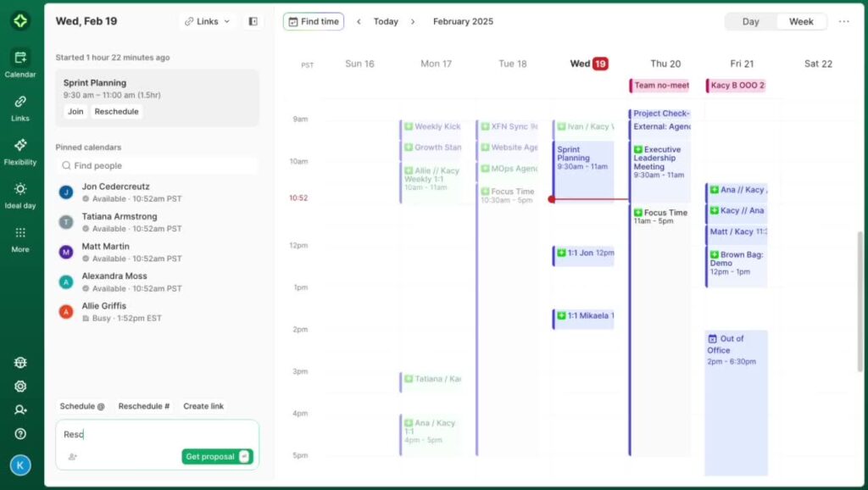Click Alexandra Moss avatar
Screen dimensions: 868x490
point(66,281)
